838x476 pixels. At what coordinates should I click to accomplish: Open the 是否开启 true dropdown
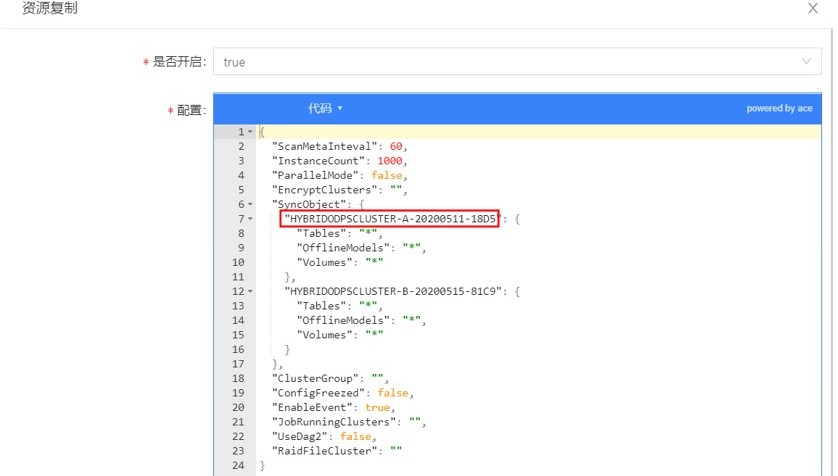(517, 62)
